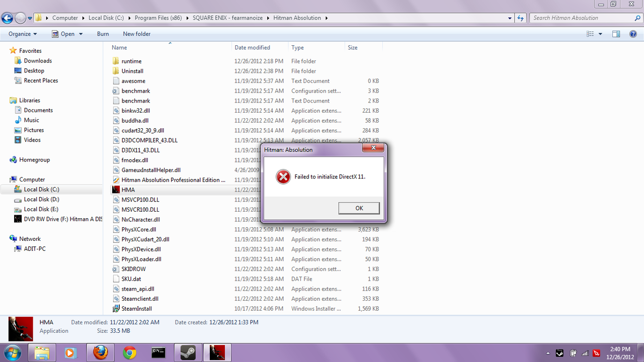This screenshot has width=644, height=362.
Task: Select Local Disk (D:) in the navigation pane
Action: pyautogui.click(x=41, y=200)
